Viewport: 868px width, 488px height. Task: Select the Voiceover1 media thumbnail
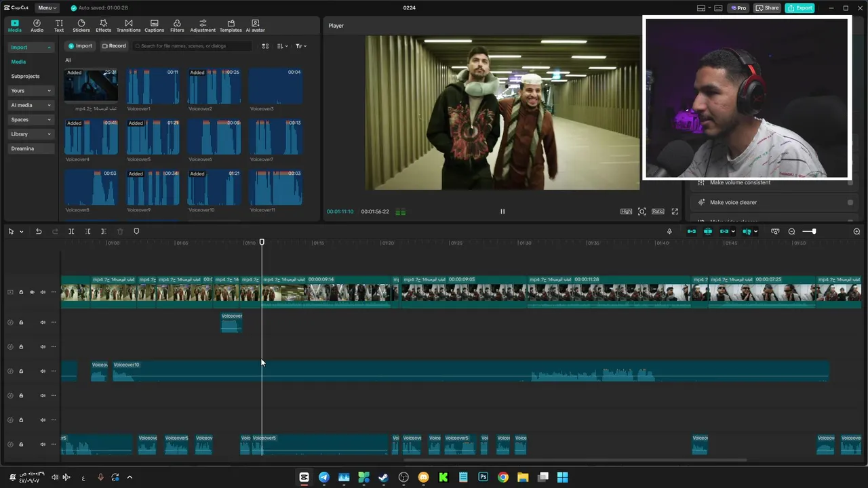coord(153,85)
